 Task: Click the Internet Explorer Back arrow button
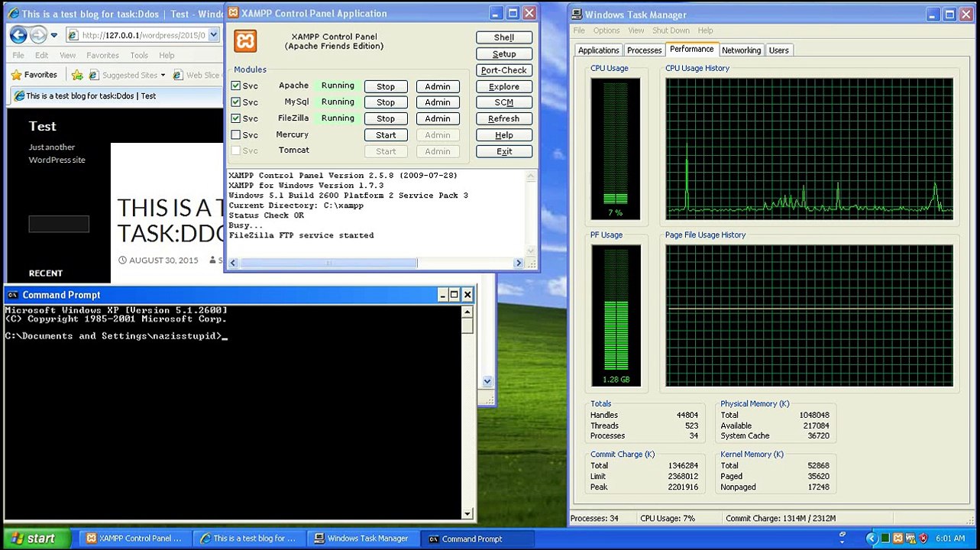18,35
